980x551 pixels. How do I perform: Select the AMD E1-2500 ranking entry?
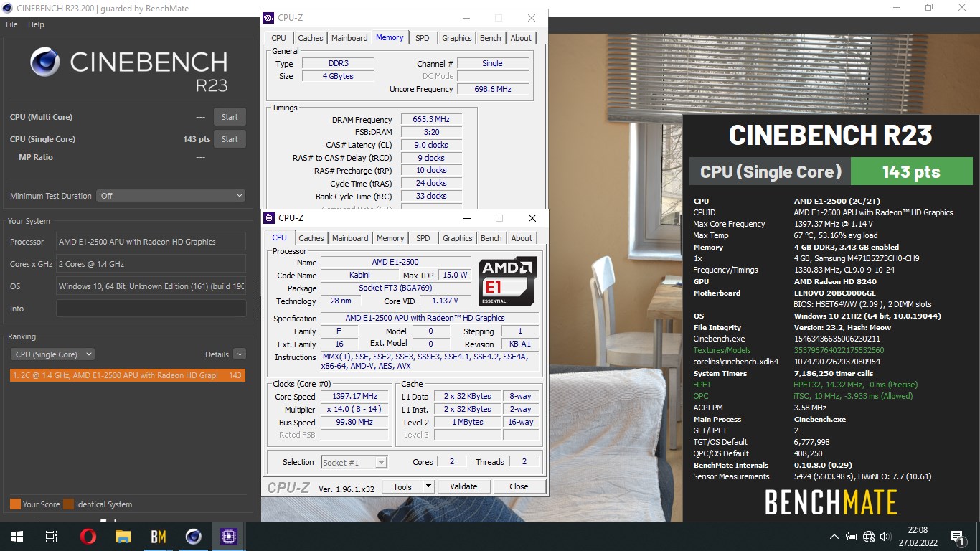coord(128,375)
